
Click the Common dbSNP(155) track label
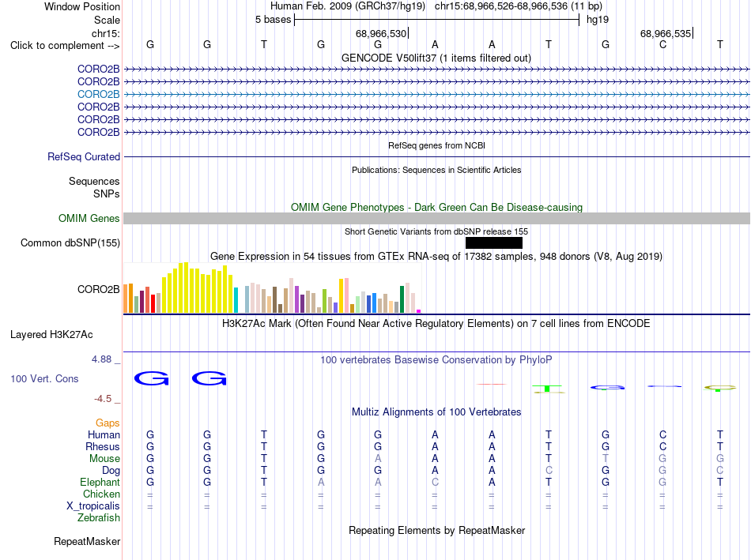point(70,242)
